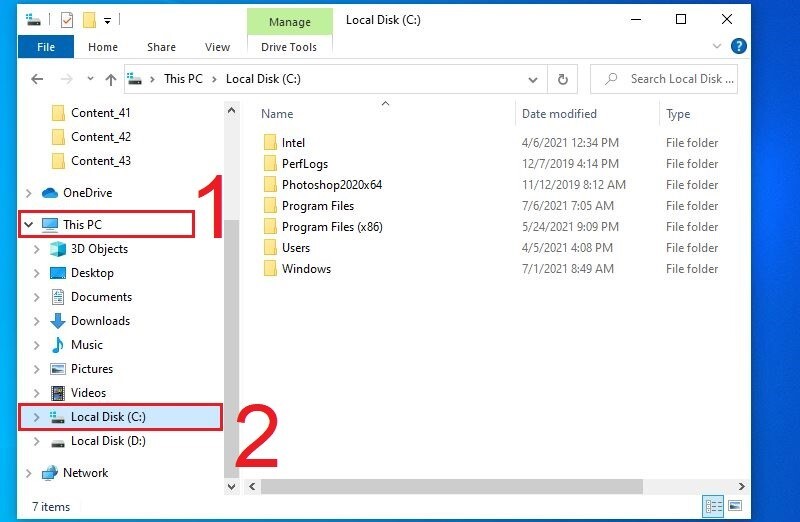The height and width of the screenshot is (522, 800).
Task: Click the Videos film icon
Action: tap(58, 393)
